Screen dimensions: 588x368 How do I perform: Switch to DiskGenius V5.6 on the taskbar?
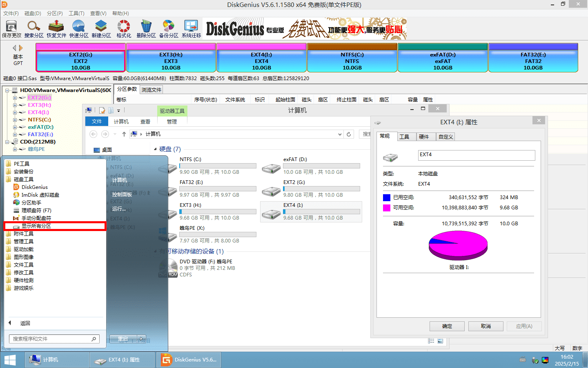point(189,360)
